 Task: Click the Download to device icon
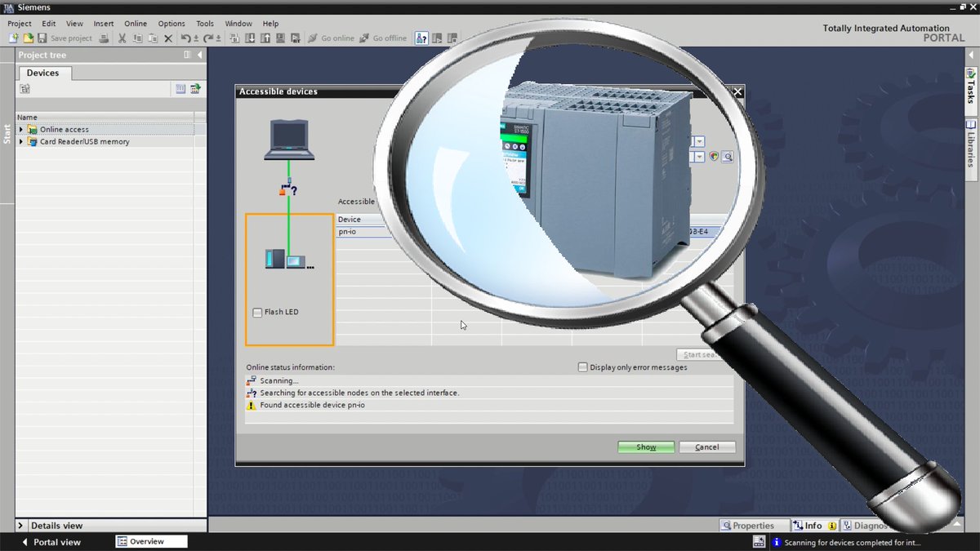point(251,38)
